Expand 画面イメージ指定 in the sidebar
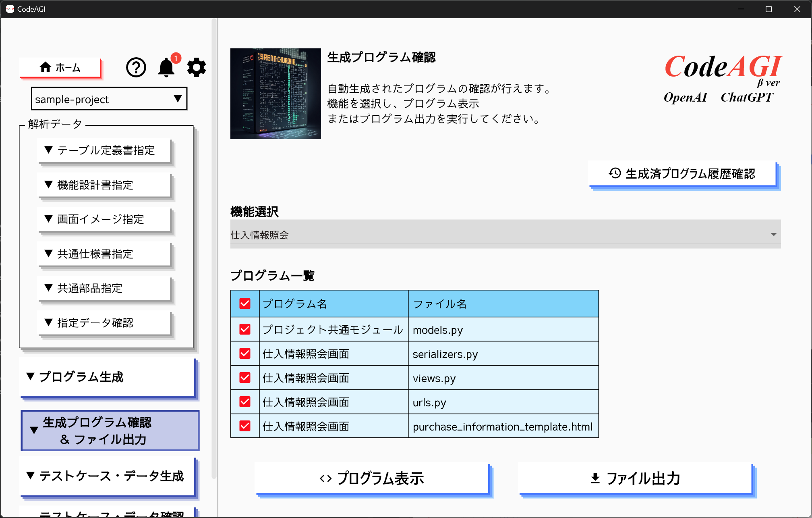The height and width of the screenshot is (518, 812). (105, 219)
